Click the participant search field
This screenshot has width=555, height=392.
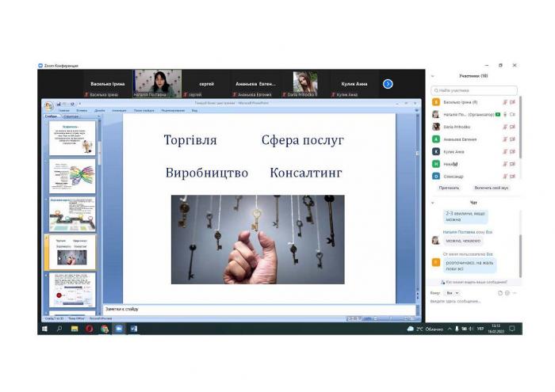[x=474, y=90]
